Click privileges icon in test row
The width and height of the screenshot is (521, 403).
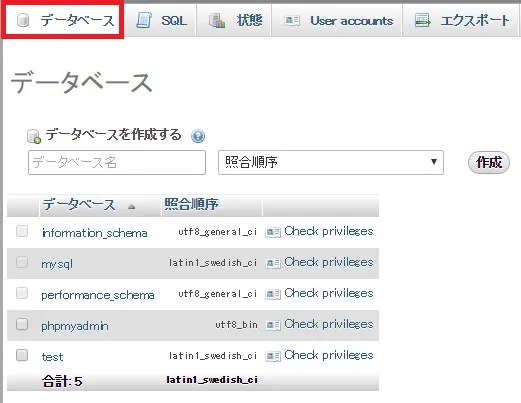tap(273, 356)
